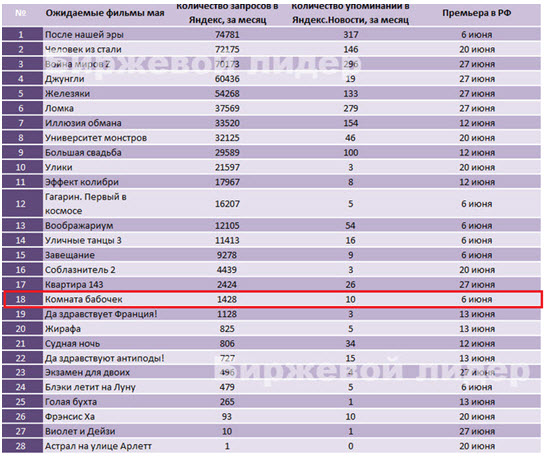Click the 'Ожидаемые фильмы мая' column header
548x459 pixels.
point(105,13)
